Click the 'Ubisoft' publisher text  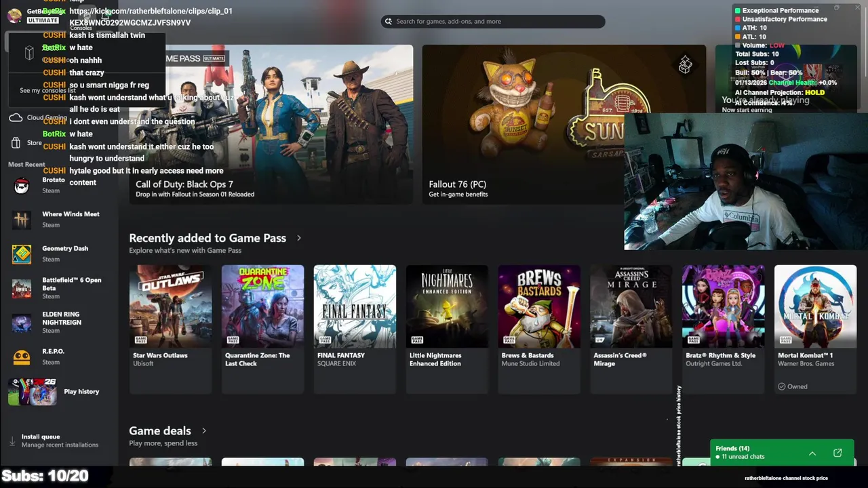(143, 363)
